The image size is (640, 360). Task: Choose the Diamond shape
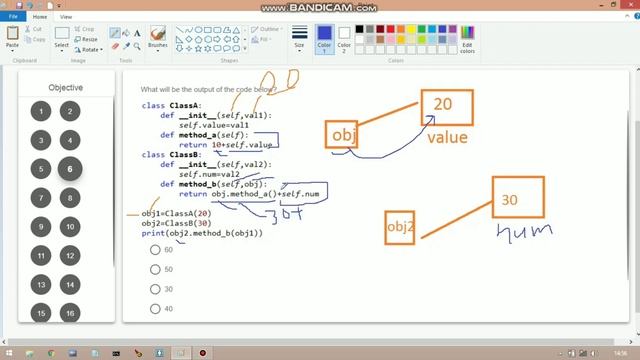click(x=189, y=39)
